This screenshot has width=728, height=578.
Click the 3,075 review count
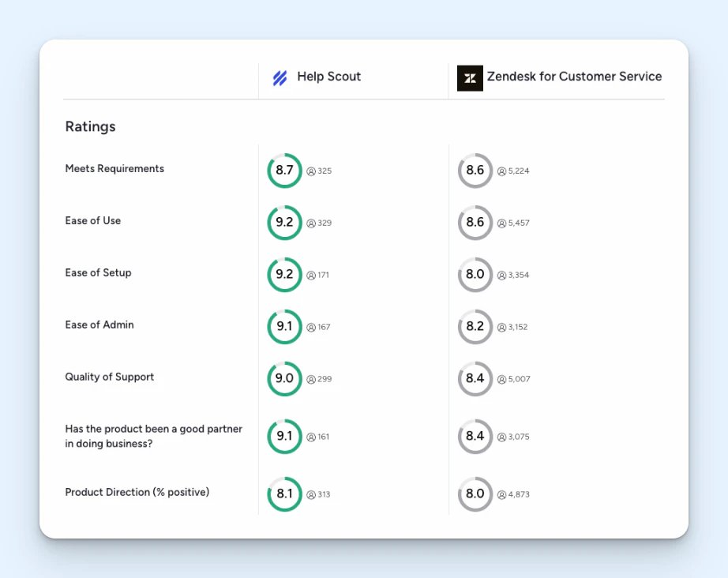click(519, 437)
